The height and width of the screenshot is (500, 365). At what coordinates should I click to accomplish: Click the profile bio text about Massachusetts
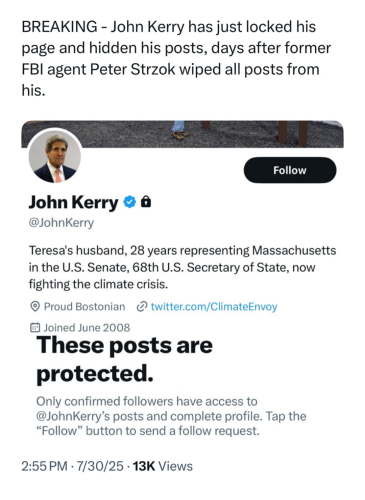click(182, 267)
